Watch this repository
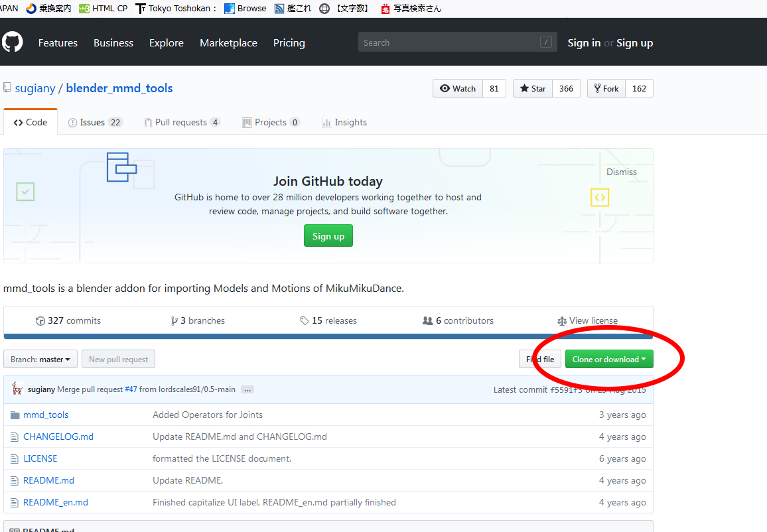 click(458, 88)
